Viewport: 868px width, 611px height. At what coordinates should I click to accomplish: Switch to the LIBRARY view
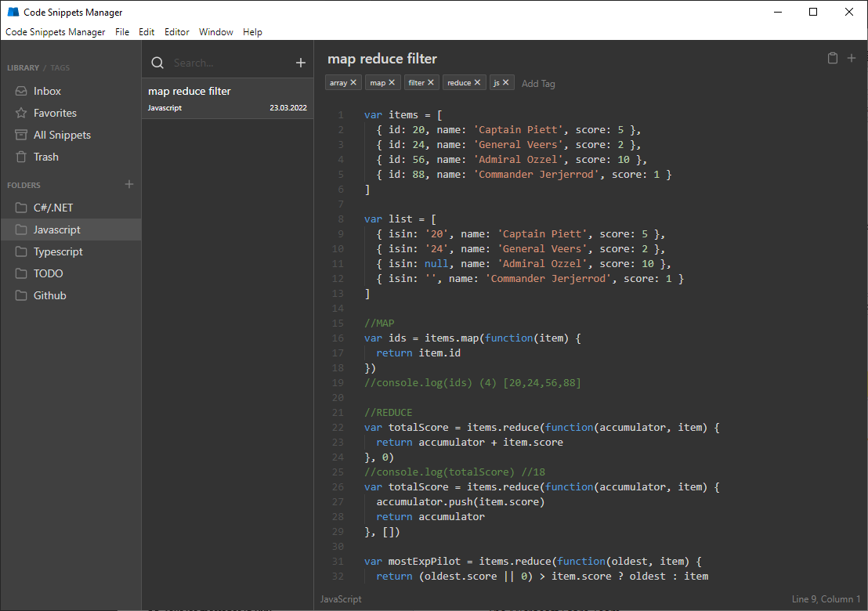tap(23, 67)
